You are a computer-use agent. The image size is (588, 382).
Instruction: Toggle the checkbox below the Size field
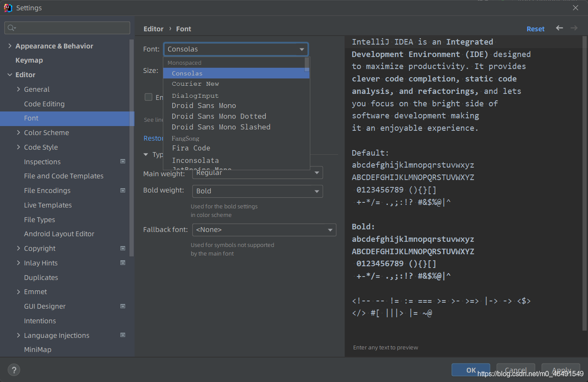148,97
